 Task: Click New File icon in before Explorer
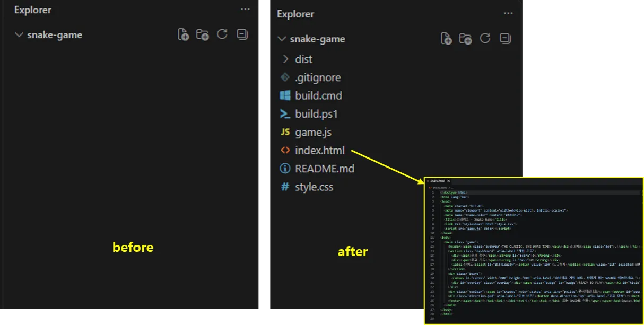coord(184,35)
